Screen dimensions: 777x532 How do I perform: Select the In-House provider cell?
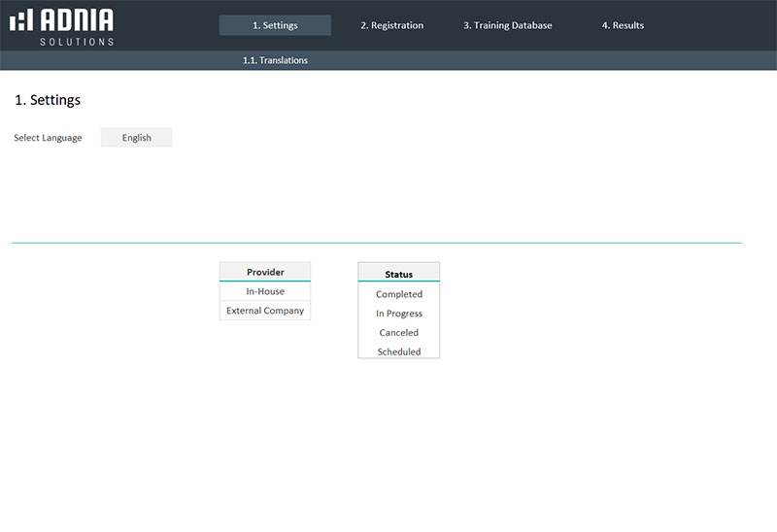265,291
